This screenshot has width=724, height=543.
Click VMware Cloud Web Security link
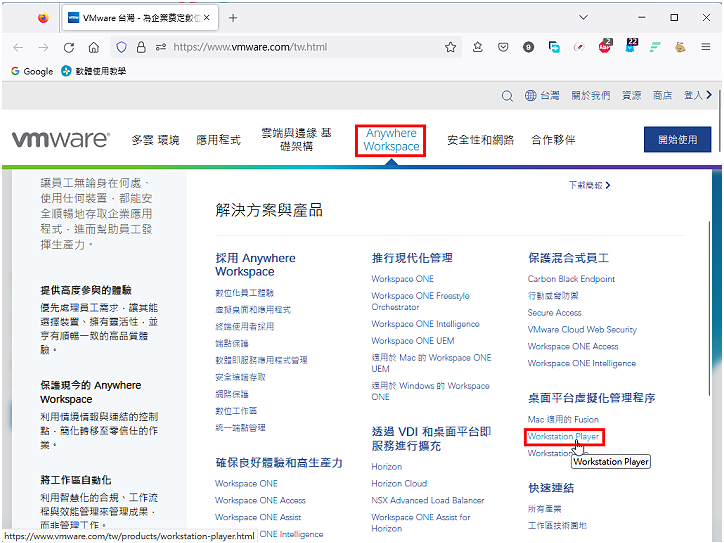click(582, 330)
